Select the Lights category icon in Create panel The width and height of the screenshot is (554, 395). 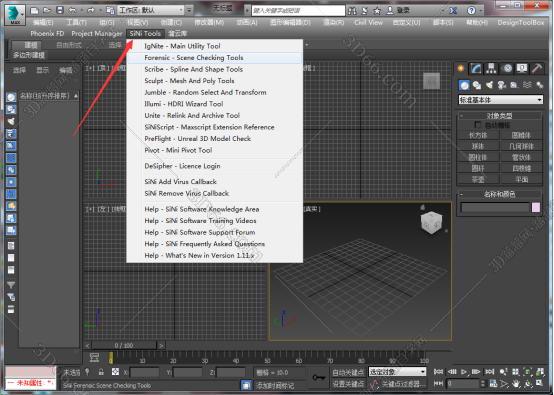click(489, 85)
